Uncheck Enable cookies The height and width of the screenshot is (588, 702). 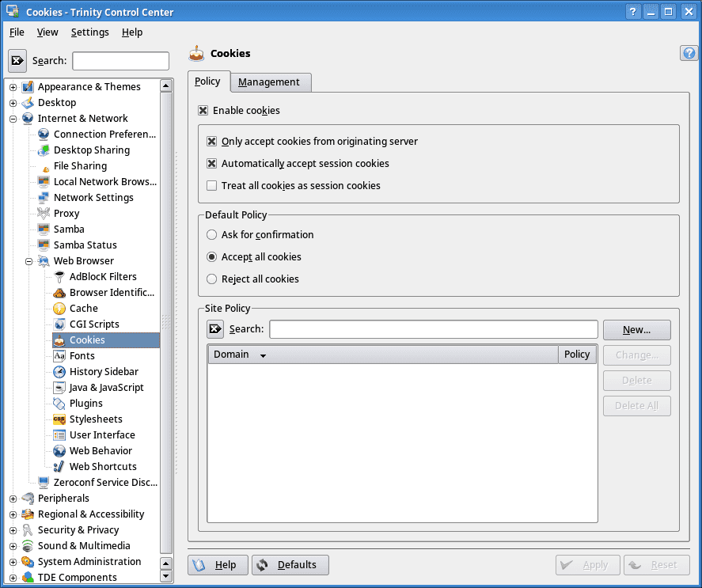point(203,111)
